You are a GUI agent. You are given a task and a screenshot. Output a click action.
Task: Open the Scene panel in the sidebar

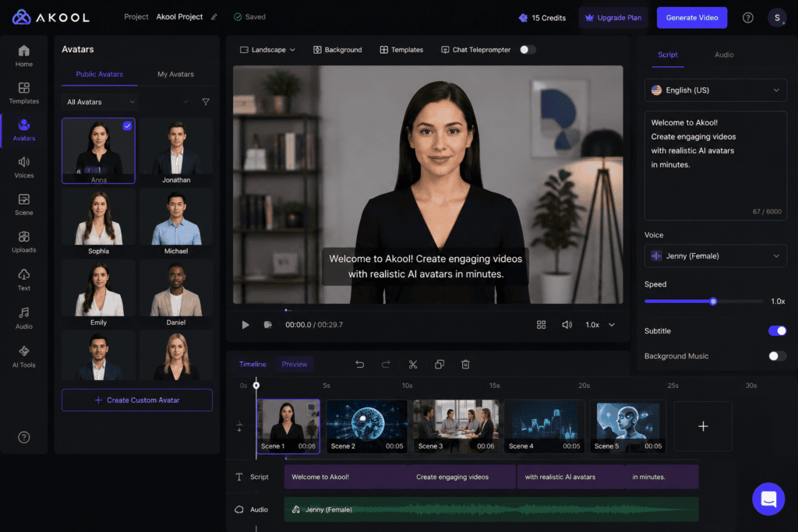tap(24, 204)
